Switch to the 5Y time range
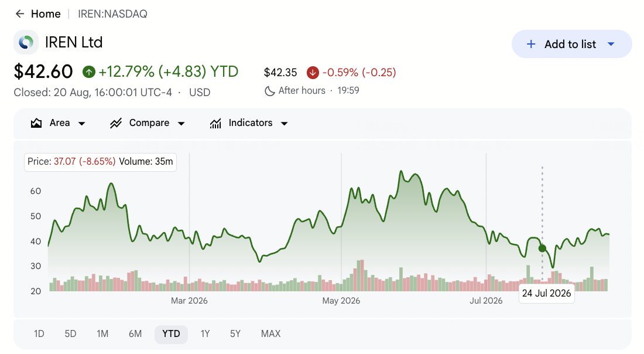Image resolution: width=644 pixels, height=354 pixels. click(235, 334)
